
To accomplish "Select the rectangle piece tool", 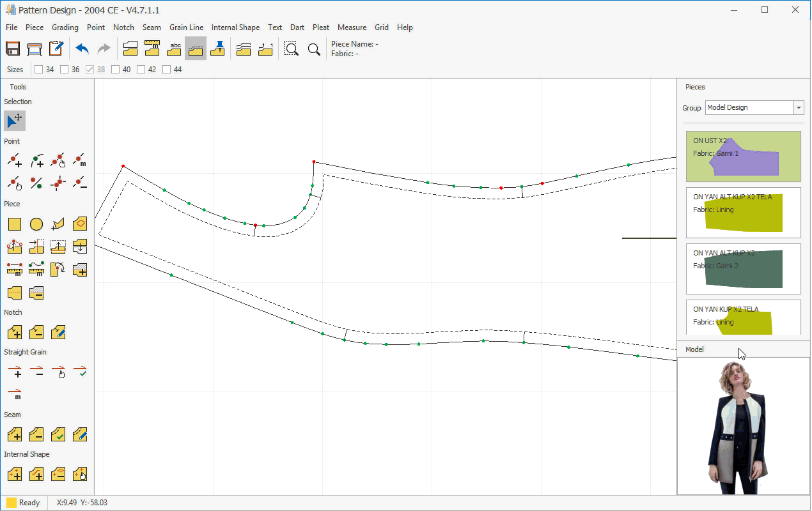I will coord(15,224).
